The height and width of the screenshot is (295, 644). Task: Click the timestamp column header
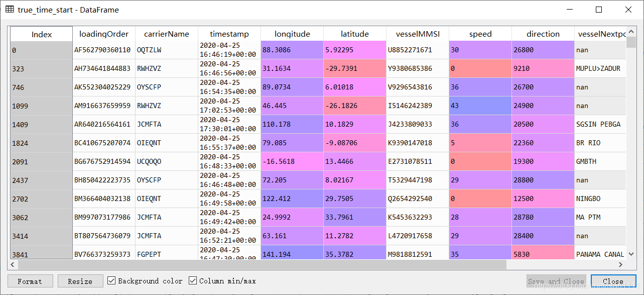(x=229, y=34)
